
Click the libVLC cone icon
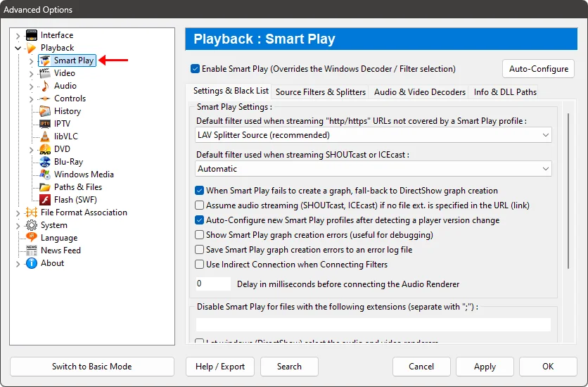(x=45, y=137)
